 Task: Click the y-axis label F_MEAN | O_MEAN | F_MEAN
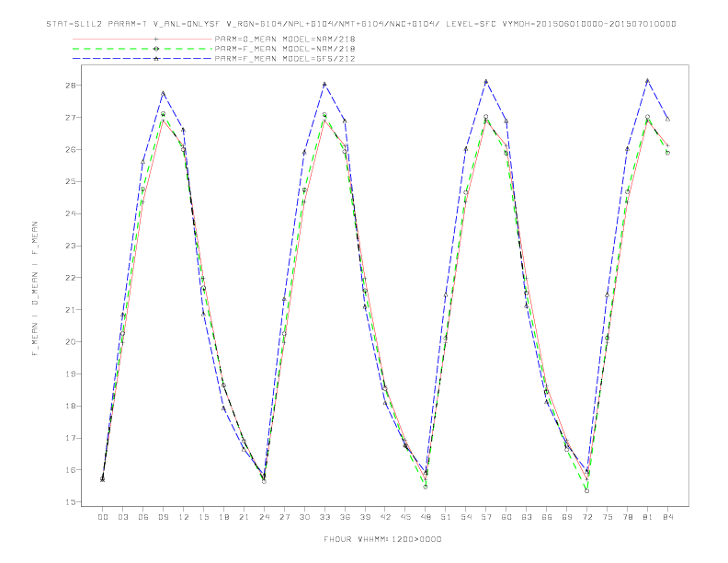35,289
